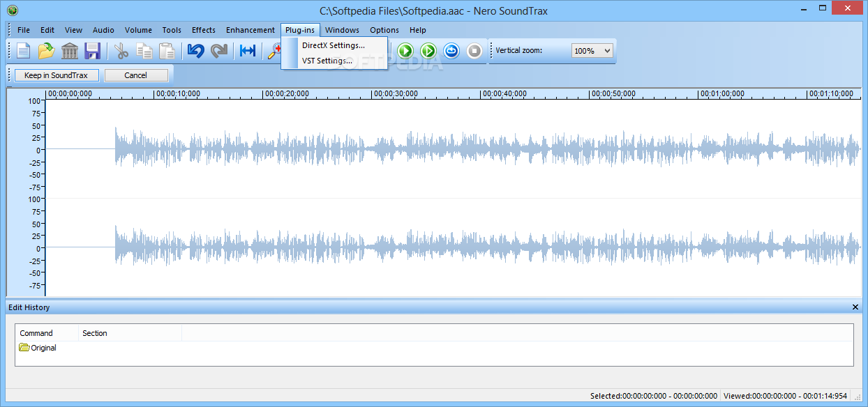Toggle the blue loop playback button
This screenshot has width=868, height=407.
pos(451,51)
